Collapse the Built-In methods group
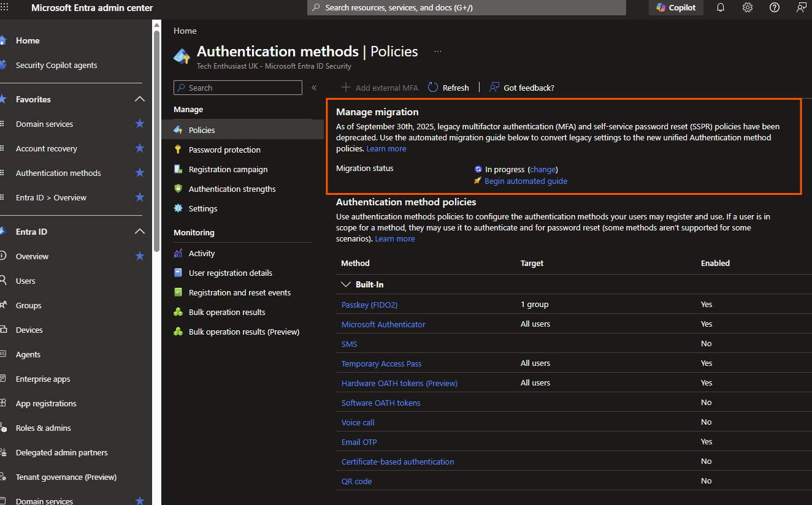The image size is (812, 505). coord(345,284)
